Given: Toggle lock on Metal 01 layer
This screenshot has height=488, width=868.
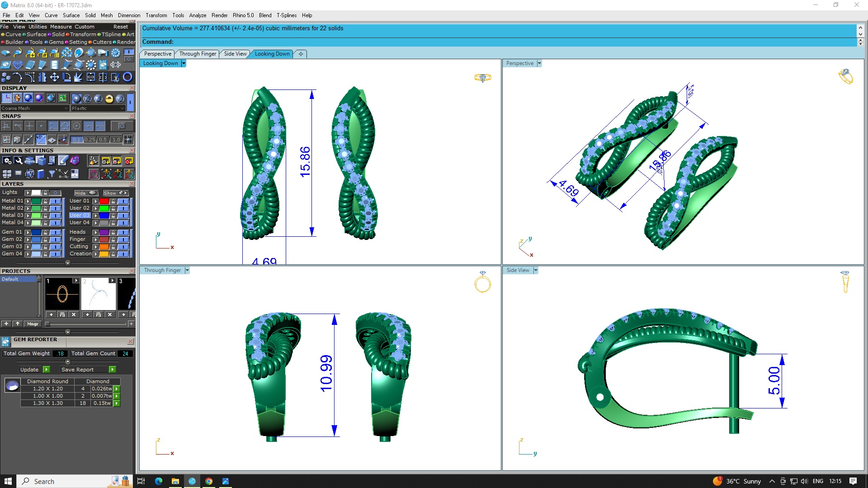Looking at the screenshot, I should coord(45,201).
